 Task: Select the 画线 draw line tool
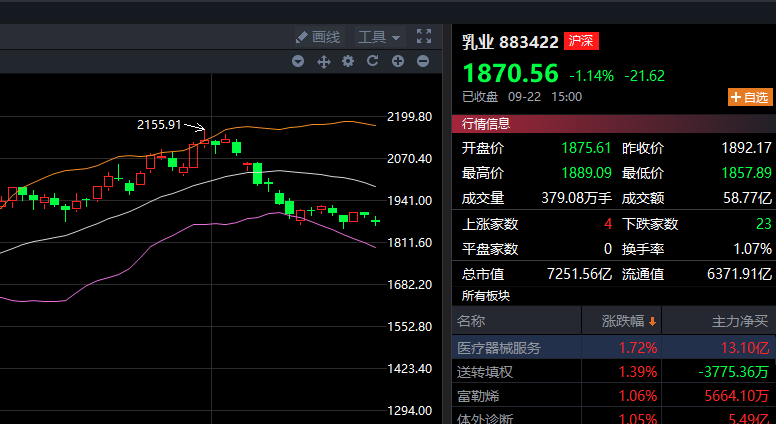(x=318, y=37)
